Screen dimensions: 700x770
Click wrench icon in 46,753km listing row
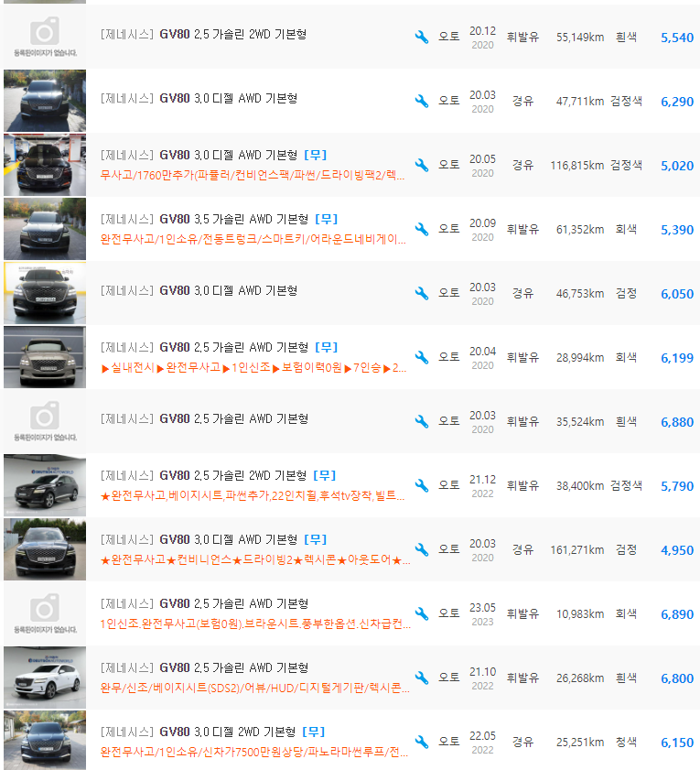click(422, 293)
